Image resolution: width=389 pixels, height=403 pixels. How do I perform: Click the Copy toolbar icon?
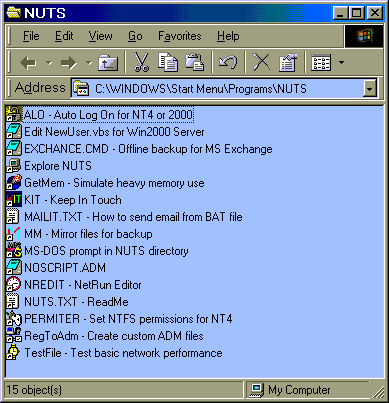pos(168,62)
